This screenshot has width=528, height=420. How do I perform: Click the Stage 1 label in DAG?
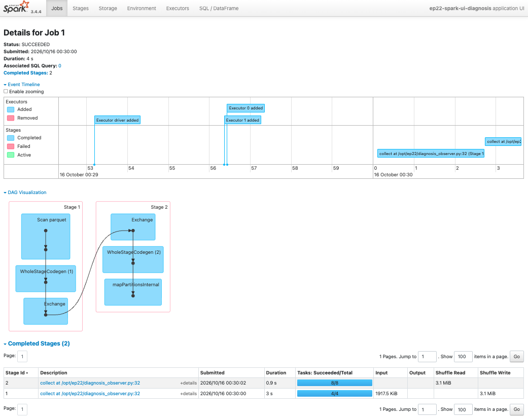click(72, 207)
